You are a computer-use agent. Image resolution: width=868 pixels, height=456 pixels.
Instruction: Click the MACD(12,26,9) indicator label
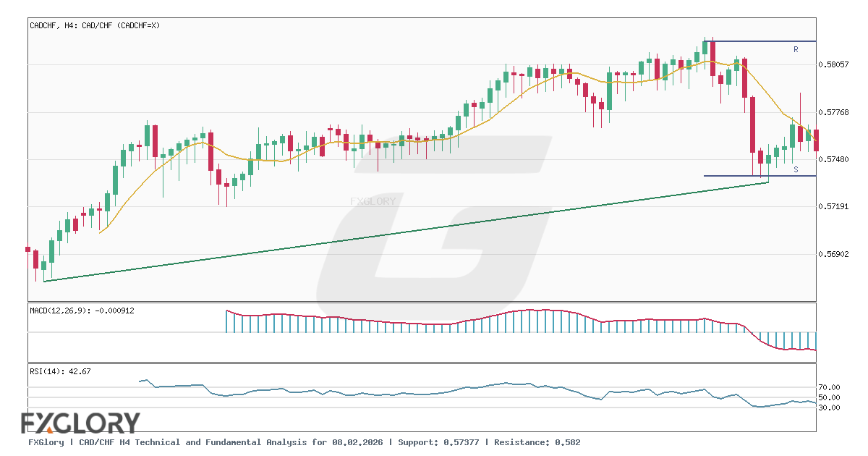(82, 311)
